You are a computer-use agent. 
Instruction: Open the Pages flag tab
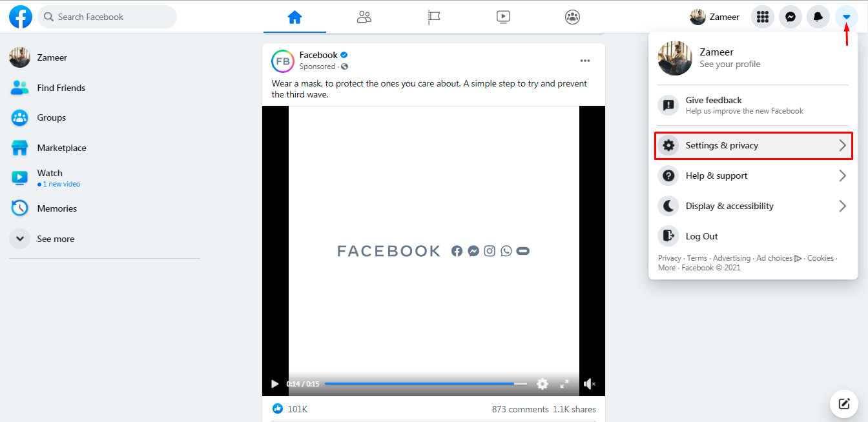434,17
